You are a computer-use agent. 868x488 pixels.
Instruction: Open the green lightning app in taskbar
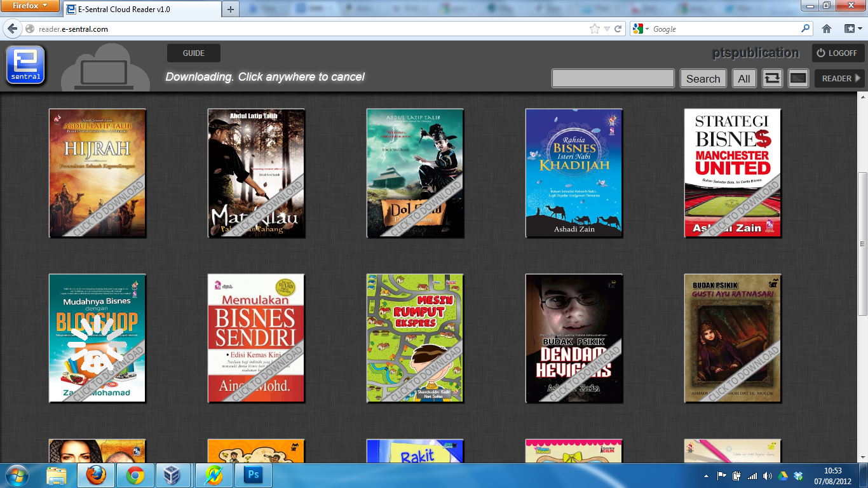pyautogui.click(x=214, y=475)
